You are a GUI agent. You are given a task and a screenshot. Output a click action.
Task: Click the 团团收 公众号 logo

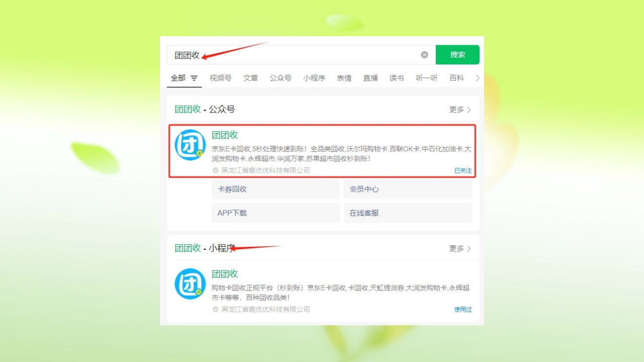pos(190,145)
